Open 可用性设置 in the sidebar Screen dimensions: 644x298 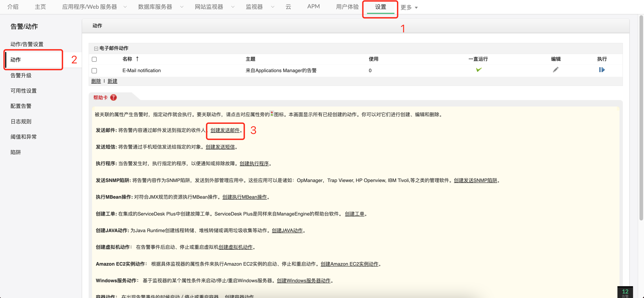pos(23,91)
